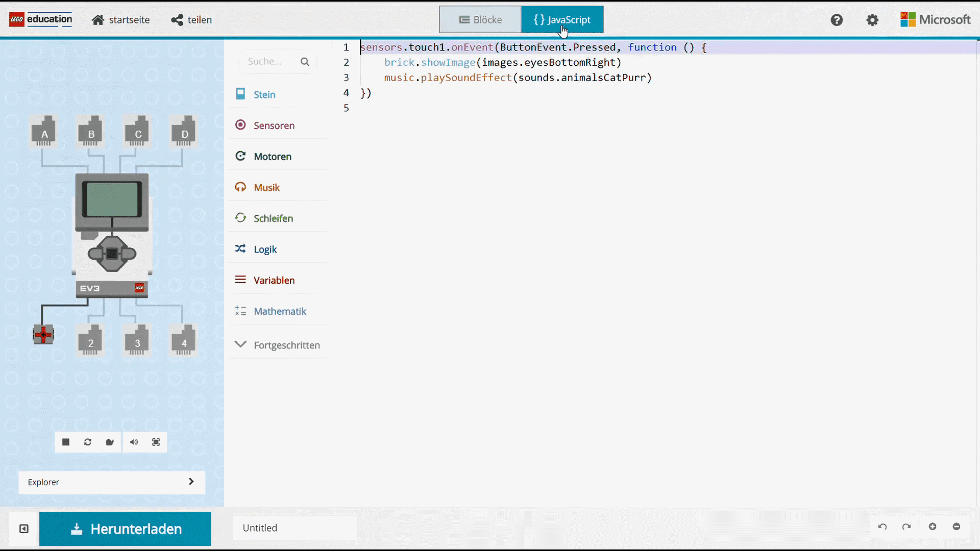Open the settings gear menu
The image size is (980, 551).
(872, 20)
